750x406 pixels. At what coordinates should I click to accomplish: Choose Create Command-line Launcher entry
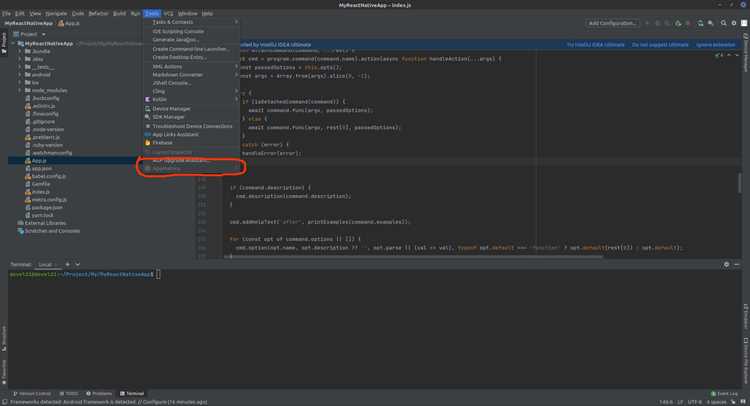coord(191,49)
